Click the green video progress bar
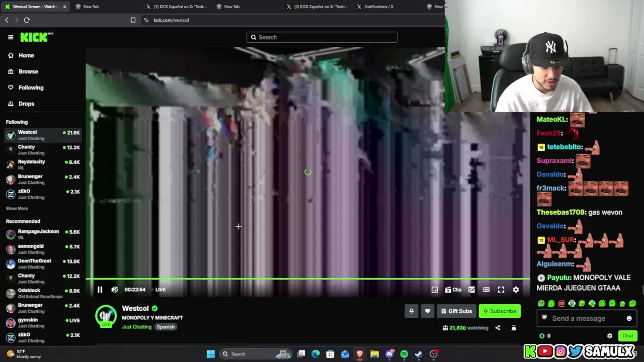Viewport: 644px width, 362px height. click(x=307, y=279)
